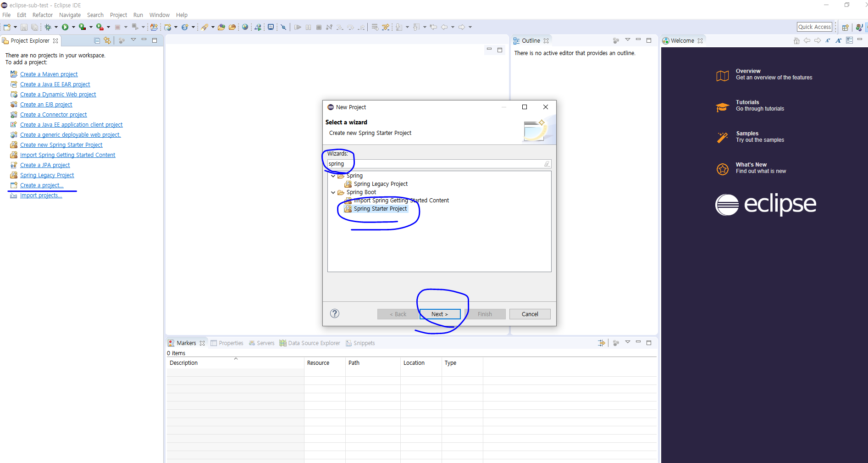
Task: Click the Cancel button in New Project
Action: 530,314
